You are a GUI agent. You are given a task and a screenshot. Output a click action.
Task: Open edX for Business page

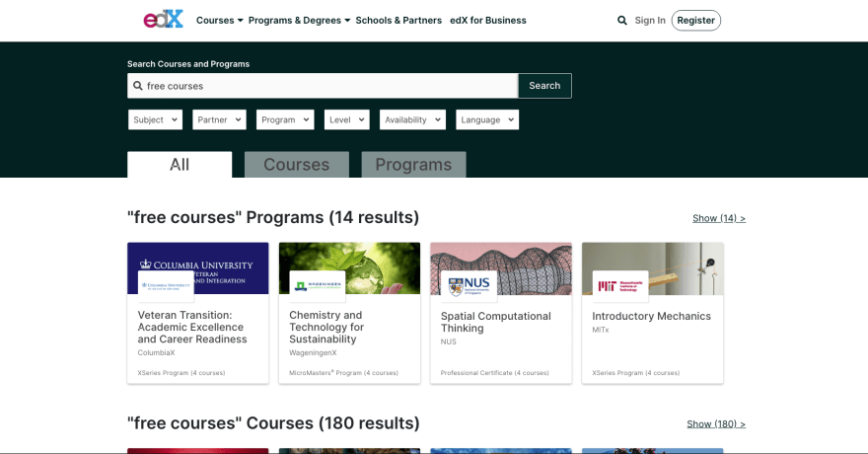[488, 21]
